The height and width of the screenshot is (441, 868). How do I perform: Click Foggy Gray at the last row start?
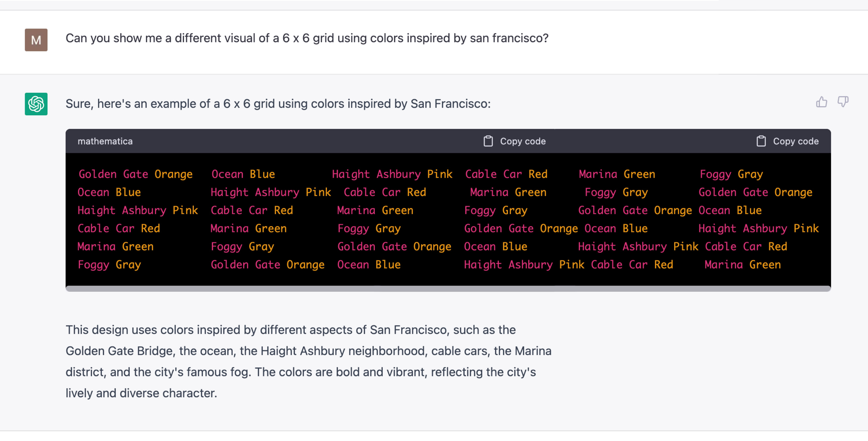[x=109, y=265]
